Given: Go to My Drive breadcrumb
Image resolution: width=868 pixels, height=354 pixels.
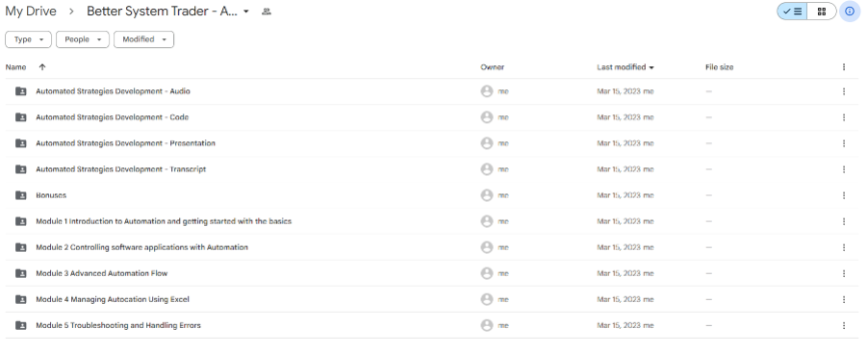Looking at the screenshot, I should tap(31, 12).
